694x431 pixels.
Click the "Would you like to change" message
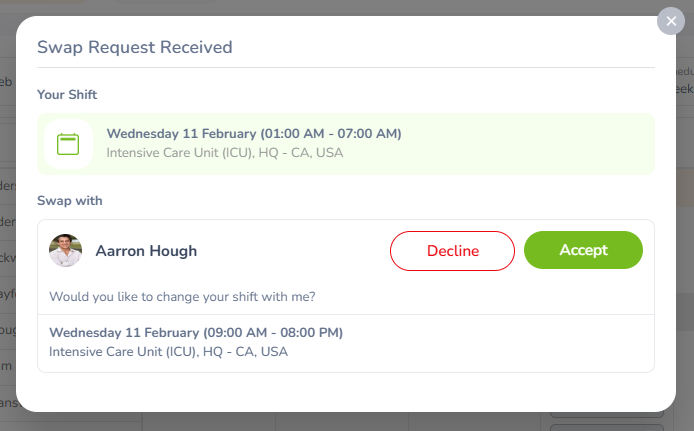pos(183,296)
